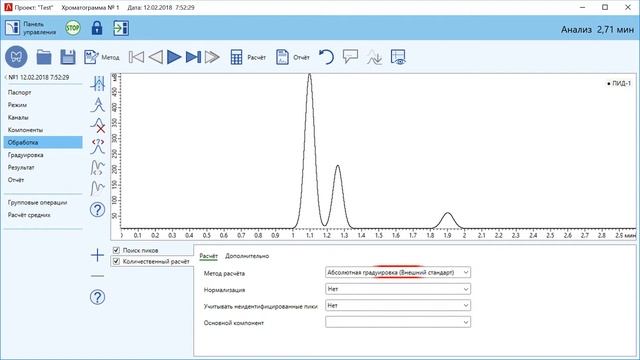The image size is (640, 360).
Task: Go to the previous chromatogram
Action: [x=156, y=57]
